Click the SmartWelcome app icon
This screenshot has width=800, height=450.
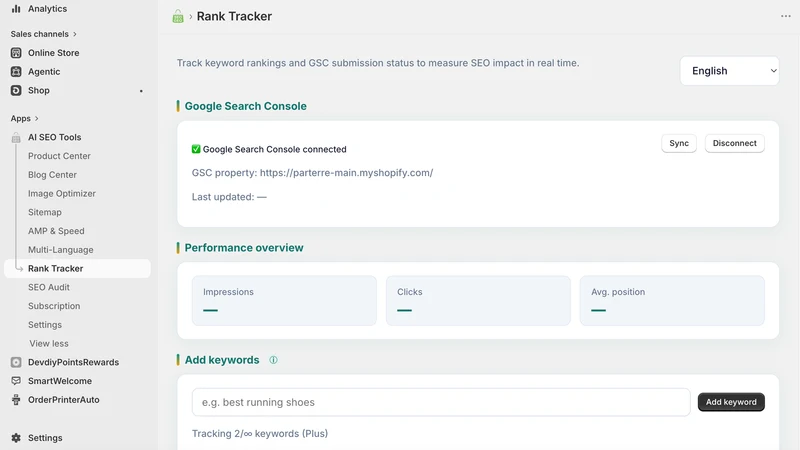16,381
